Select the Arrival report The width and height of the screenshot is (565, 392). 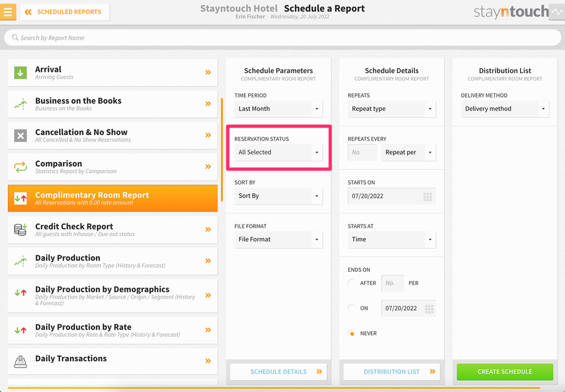click(113, 72)
